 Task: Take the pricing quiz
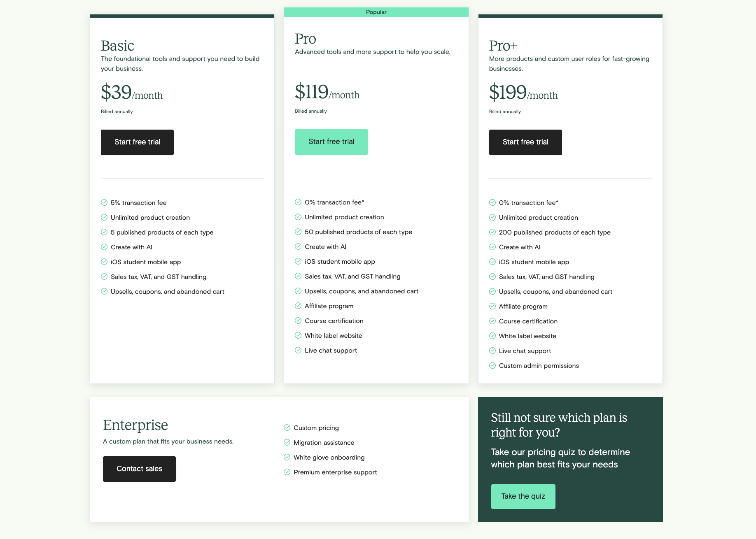click(x=523, y=496)
